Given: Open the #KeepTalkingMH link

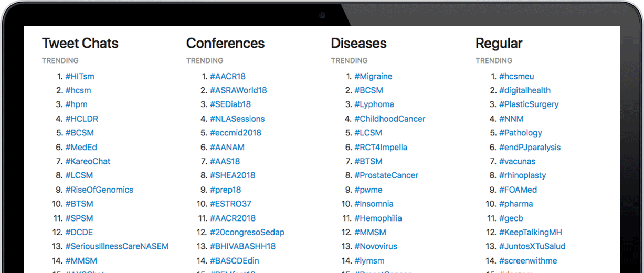Looking at the screenshot, I should [531, 232].
